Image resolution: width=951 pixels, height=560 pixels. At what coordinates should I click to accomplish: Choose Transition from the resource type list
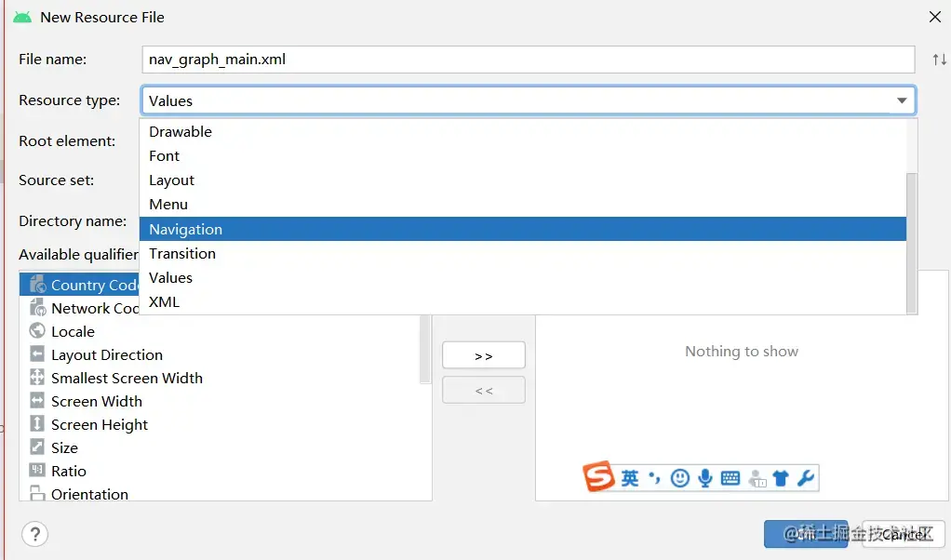click(522, 253)
